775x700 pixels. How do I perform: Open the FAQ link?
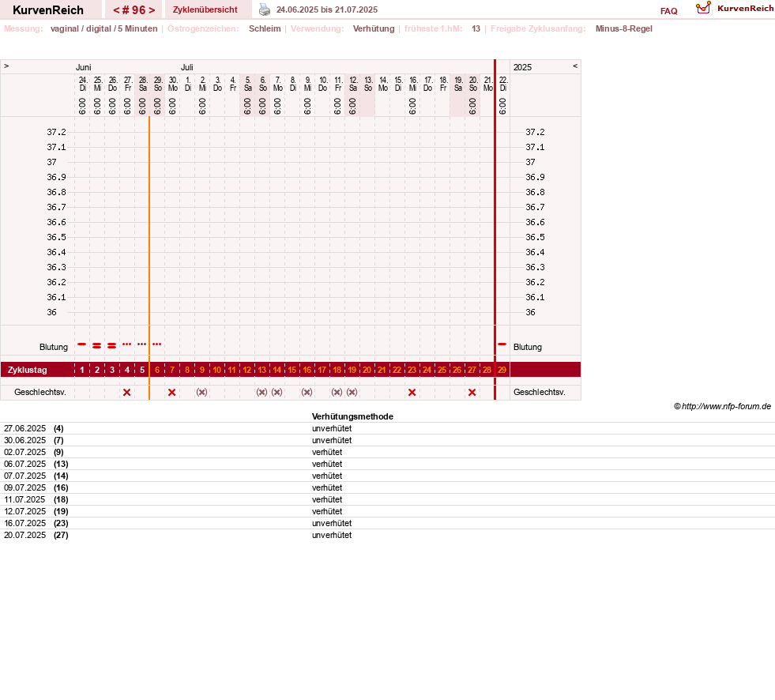coord(668,11)
